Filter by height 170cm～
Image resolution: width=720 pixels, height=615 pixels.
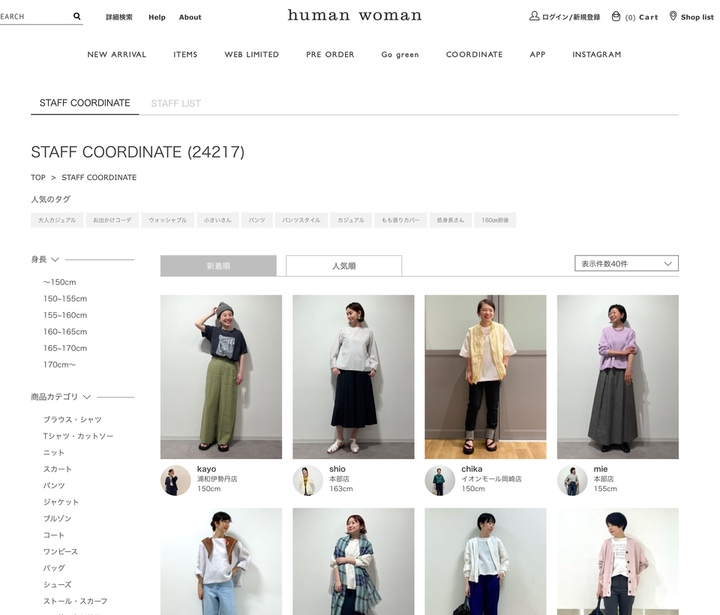60,365
